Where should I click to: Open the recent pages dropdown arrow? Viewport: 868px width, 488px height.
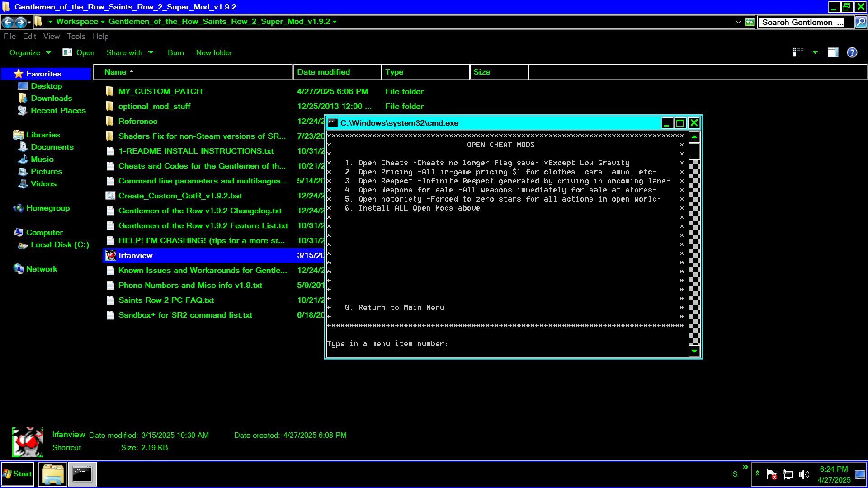pyautogui.click(x=29, y=22)
